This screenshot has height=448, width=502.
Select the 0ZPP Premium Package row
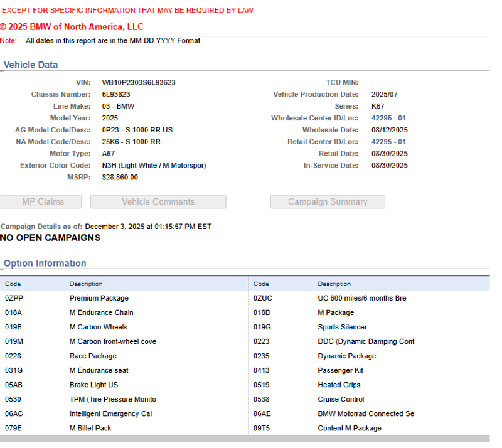[99, 298]
